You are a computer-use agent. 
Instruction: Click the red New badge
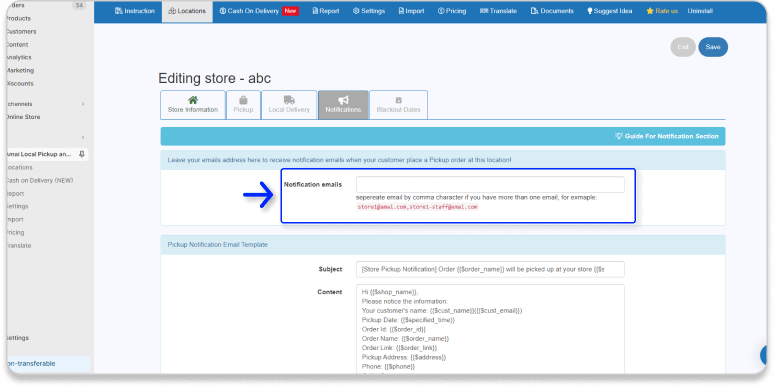click(x=290, y=11)
